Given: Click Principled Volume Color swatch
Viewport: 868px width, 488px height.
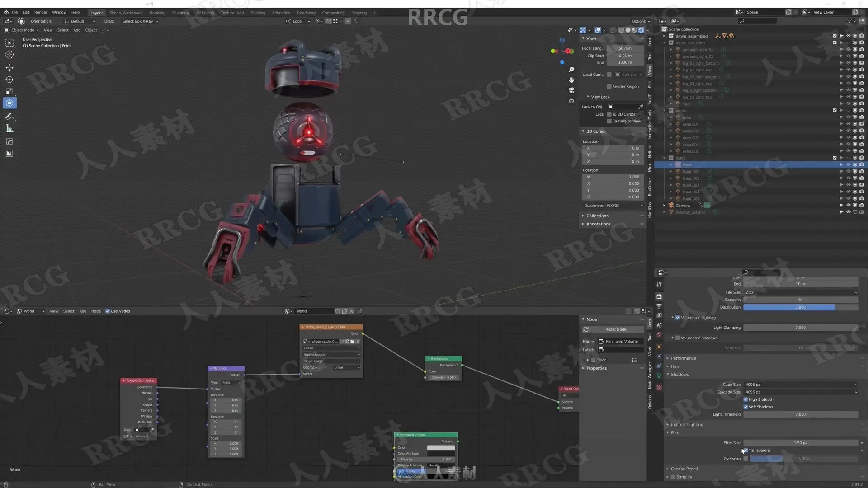Looking at the screenshot, I should coord(441,448).
